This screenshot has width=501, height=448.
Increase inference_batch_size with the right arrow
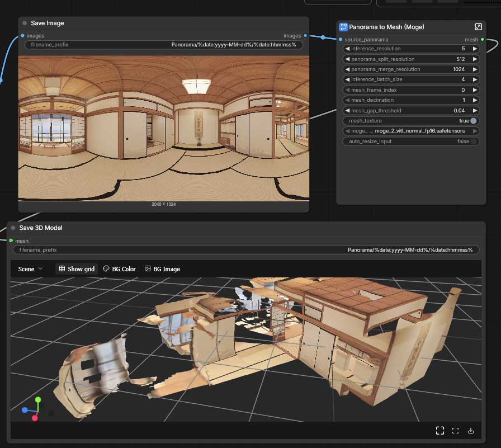tap(475, 79)
